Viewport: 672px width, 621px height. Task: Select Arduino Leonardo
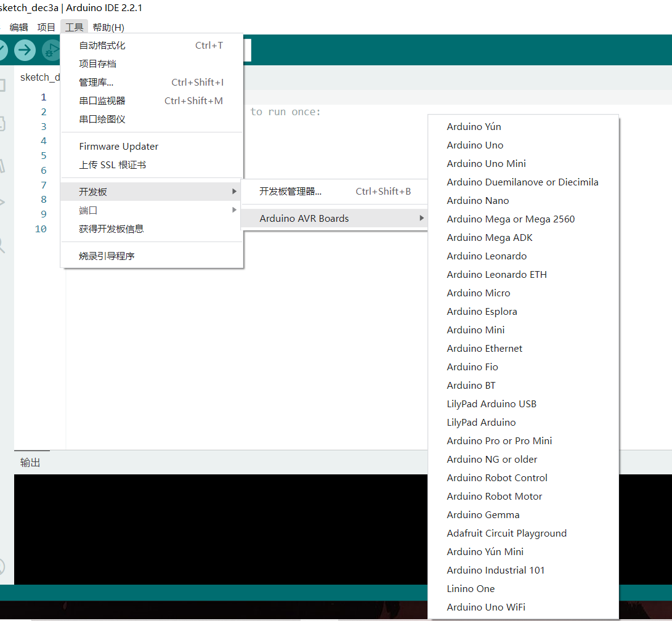(524, 256)
